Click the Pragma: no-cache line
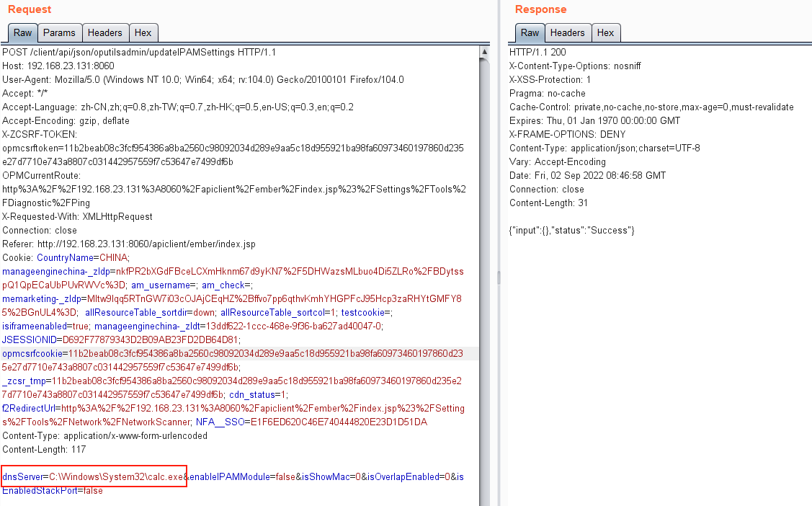The width and height of the screenshot is (812, 506). tap(548, 93)
